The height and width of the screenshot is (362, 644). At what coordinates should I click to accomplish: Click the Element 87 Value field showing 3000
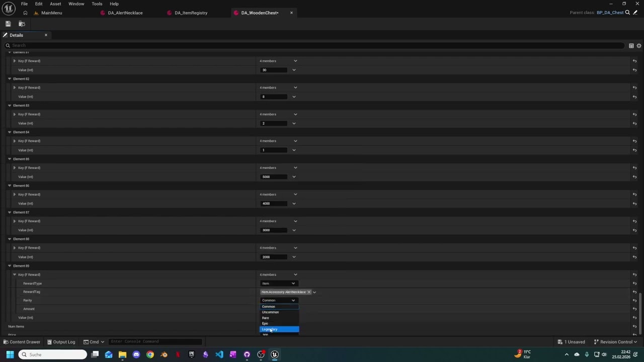coord(274,230)
